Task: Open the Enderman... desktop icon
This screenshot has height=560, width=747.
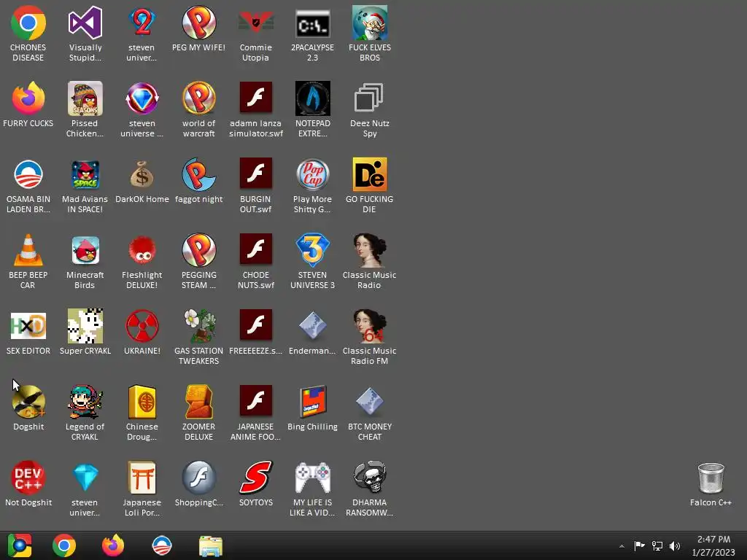Action: (x=312, y=332)
